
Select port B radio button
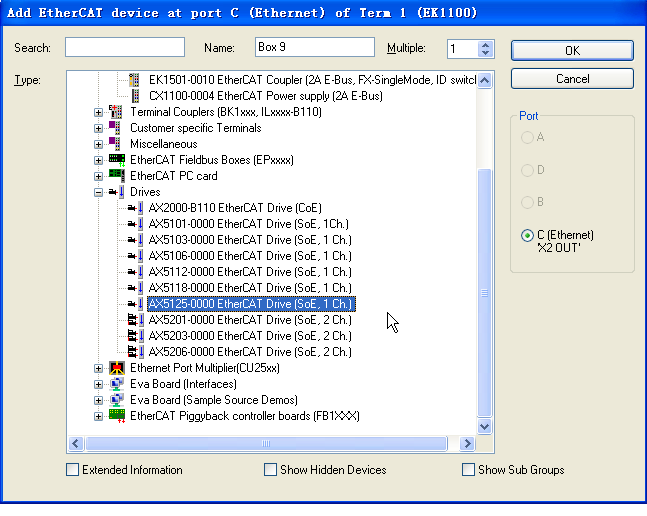click(527, 202)
